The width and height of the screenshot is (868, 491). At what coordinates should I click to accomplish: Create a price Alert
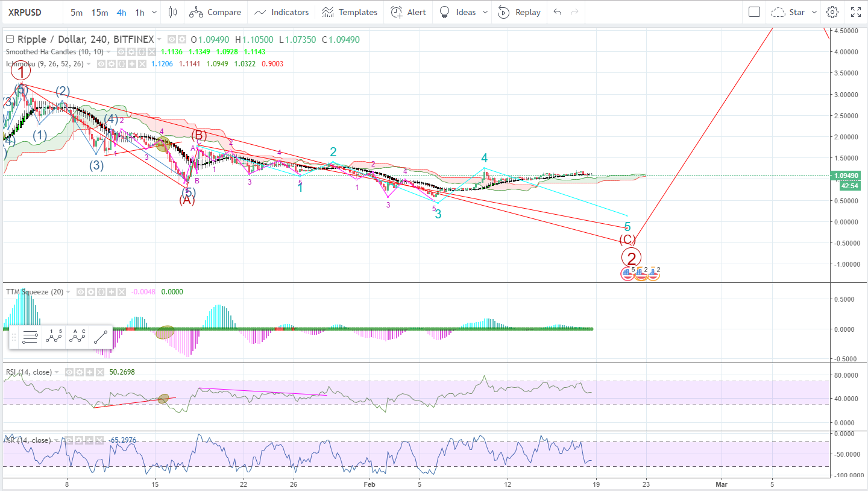(x=408, y=12)
